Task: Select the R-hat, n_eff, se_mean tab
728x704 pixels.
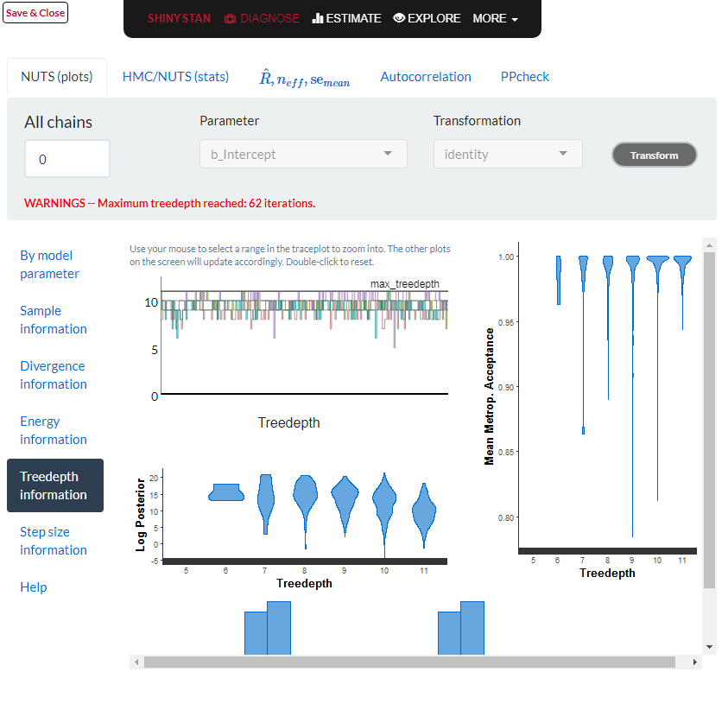Action: point(301,78)
